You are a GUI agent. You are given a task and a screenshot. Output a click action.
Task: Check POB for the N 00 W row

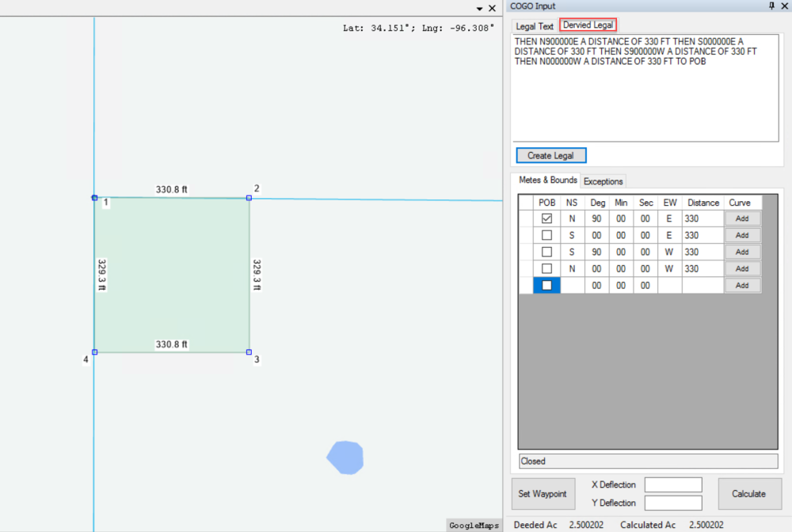(546, 268)
